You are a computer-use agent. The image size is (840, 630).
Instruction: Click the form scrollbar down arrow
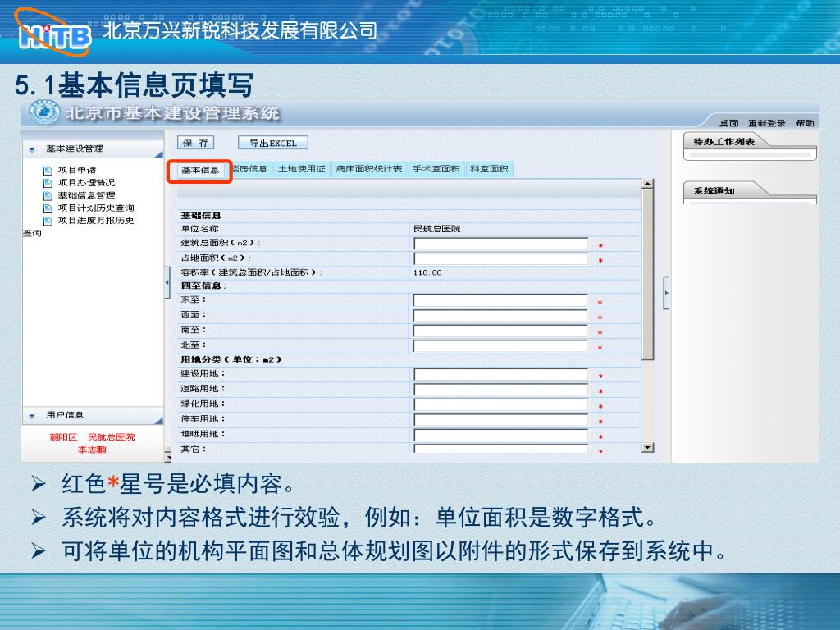(648, 447)
